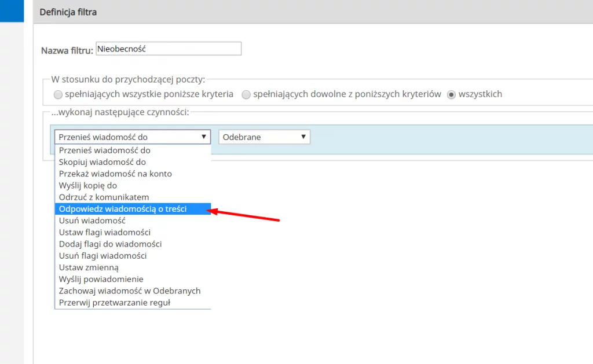This screenshot has width=593, height=364.
Task: Choose 'Wyślij kopię do' option
Action: pos(133,186)
